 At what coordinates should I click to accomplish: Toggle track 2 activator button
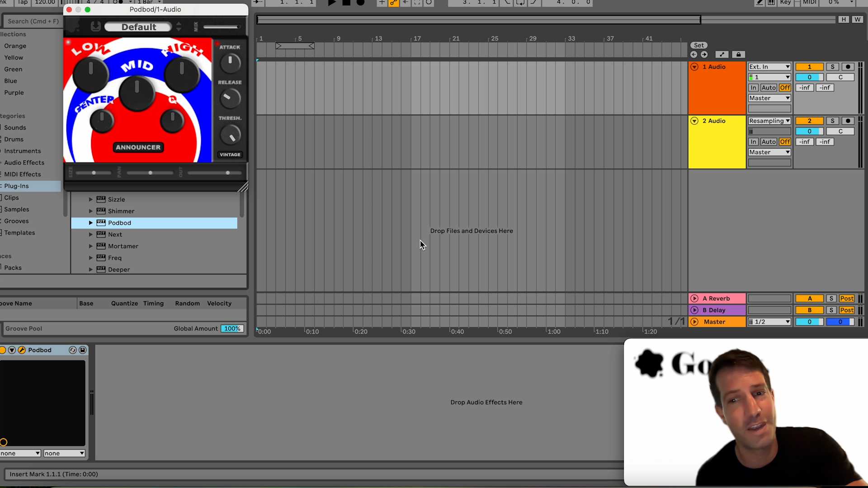click(809, 121)
